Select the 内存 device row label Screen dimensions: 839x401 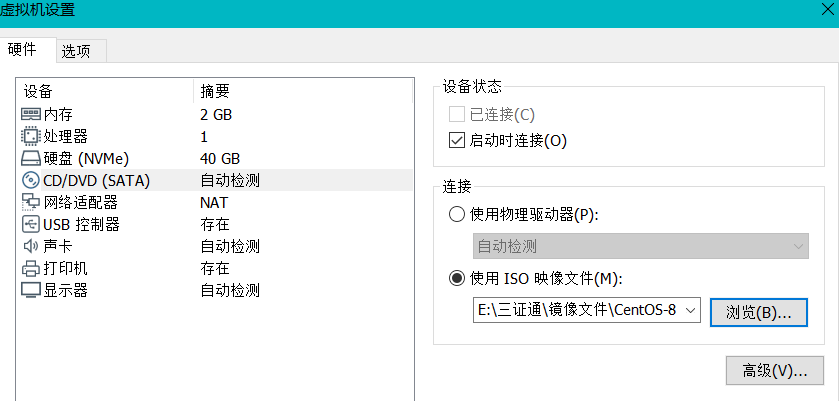pyautogui.click(x=58, y=115)
